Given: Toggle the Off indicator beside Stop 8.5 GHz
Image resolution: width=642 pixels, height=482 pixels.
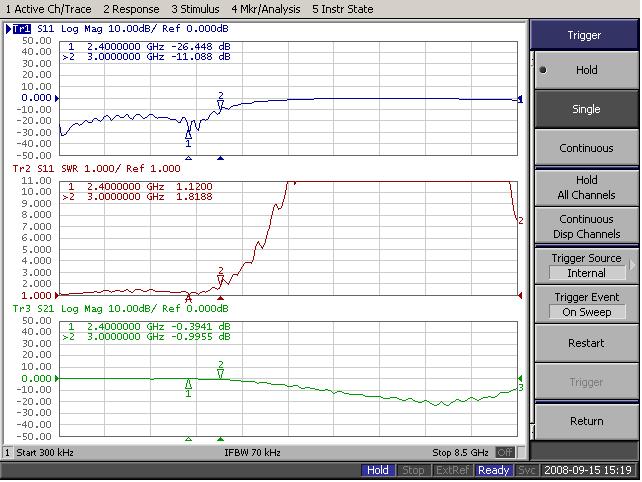Looking at the screenshot, I should (x=506, y=453).
